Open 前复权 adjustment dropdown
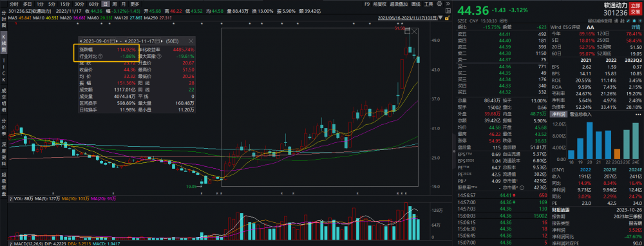 [x=380, y=4]
